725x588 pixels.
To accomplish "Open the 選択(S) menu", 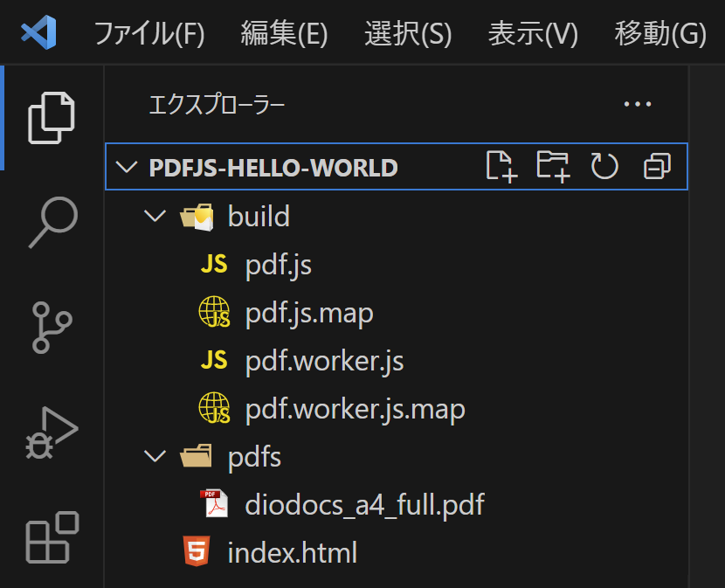I will coord(408,33).
